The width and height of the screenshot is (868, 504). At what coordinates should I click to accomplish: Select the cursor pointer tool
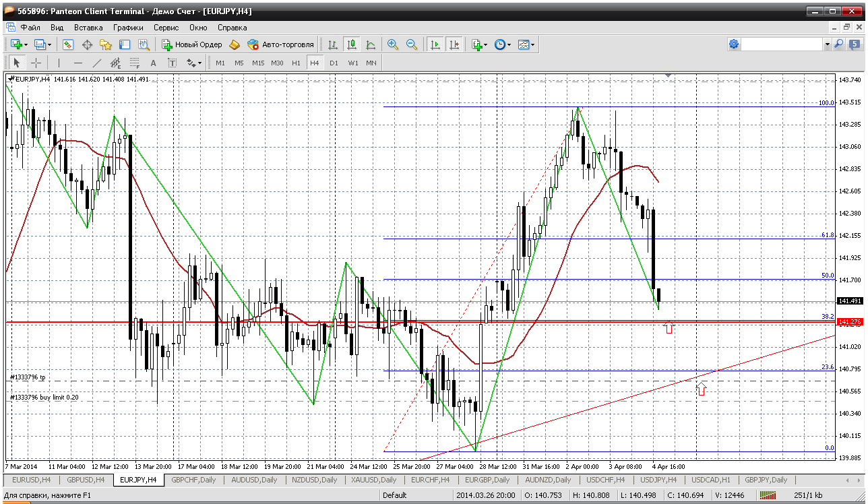17,63
